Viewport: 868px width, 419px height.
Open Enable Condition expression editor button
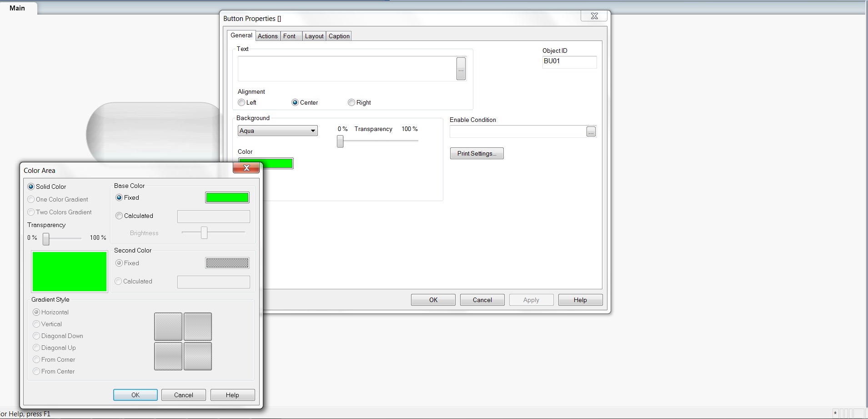click(591, 132)
